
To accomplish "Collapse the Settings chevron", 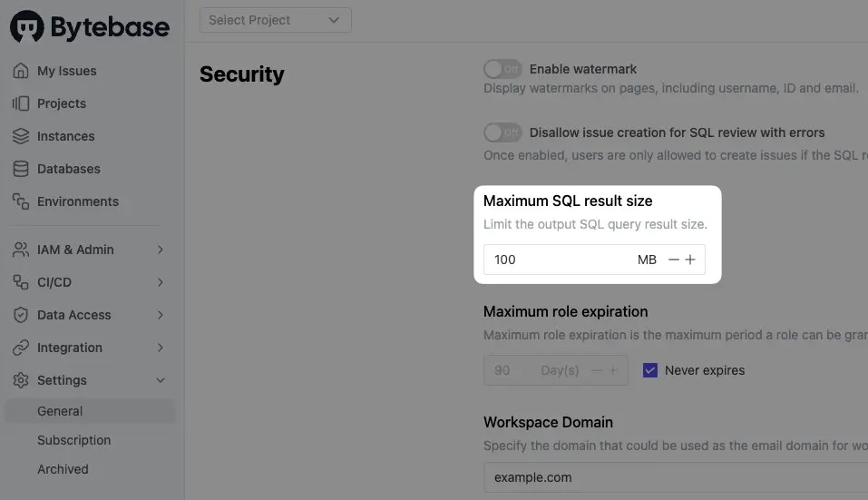I will click(x=160, y=380).
